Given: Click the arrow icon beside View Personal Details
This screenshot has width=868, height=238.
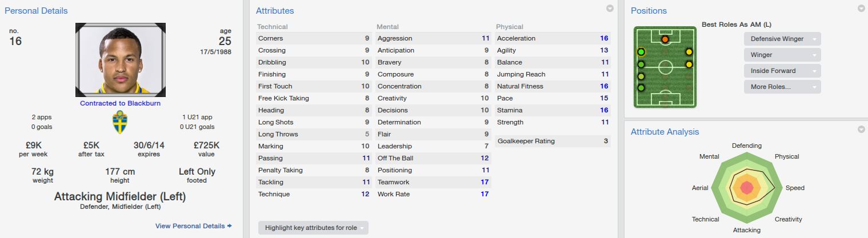Looking at the screenshot, I should pyautogui.click(x=230, y=226).
